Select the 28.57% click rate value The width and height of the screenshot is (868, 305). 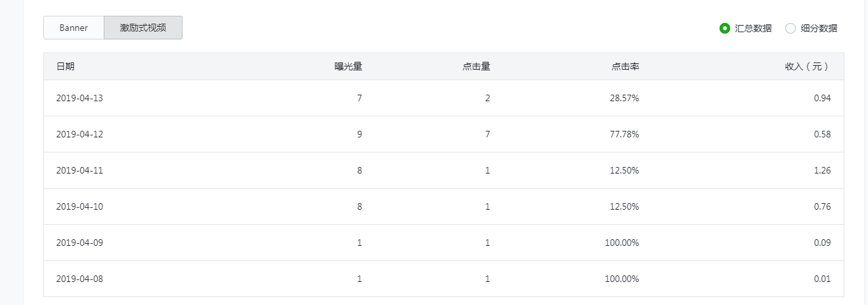click(624, 98)
